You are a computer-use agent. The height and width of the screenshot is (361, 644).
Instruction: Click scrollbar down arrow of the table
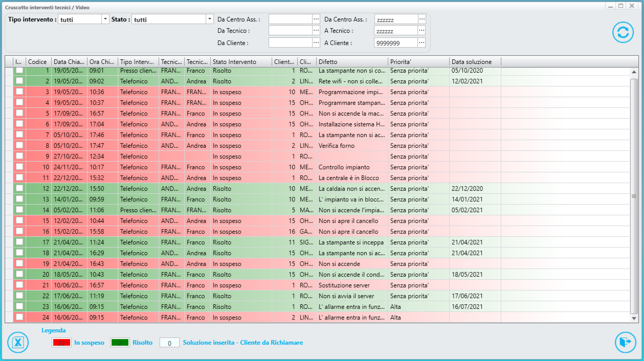pos(634,318)
